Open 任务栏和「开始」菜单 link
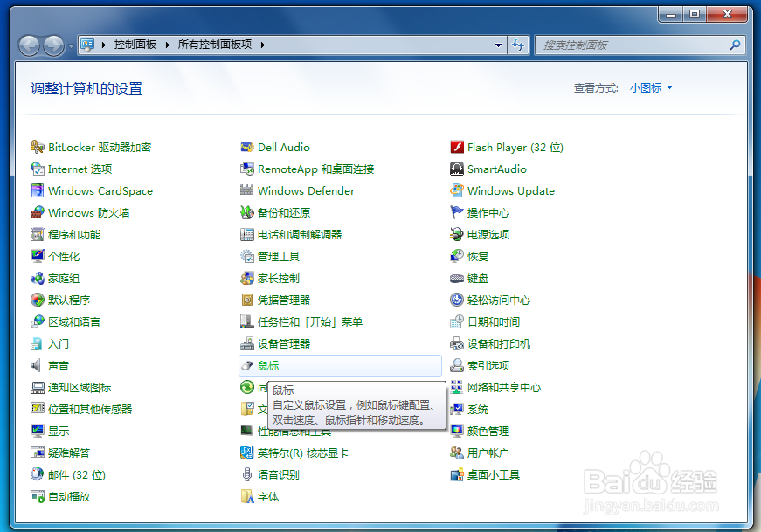 point(310,321)
